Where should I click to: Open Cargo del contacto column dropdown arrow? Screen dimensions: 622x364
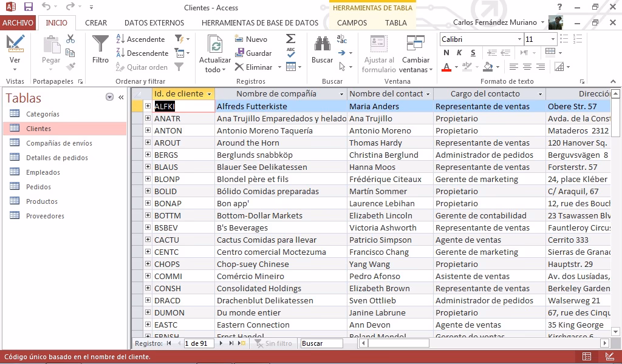(x=540, y=94)
